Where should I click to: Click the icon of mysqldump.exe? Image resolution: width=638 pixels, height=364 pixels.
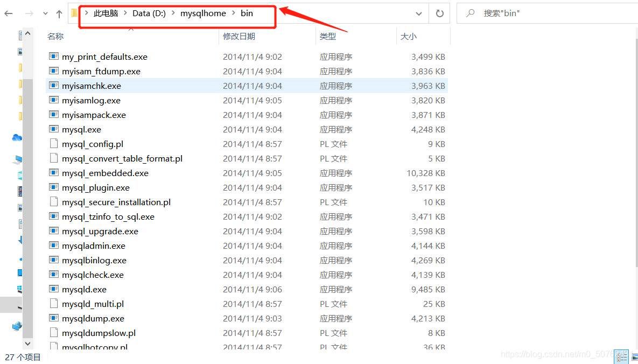coord(54,318)
